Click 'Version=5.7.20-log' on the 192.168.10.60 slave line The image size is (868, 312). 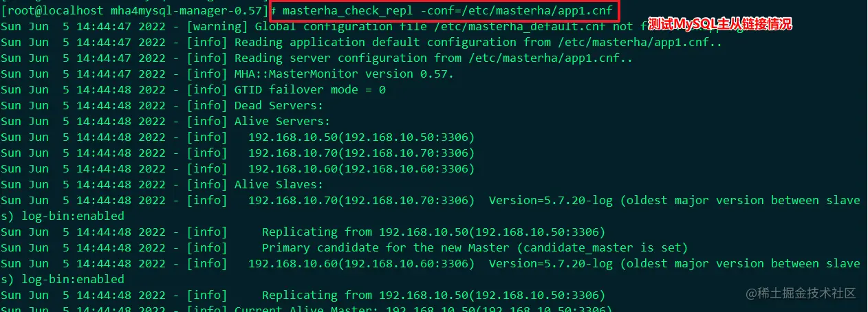[x=550, y=264]
